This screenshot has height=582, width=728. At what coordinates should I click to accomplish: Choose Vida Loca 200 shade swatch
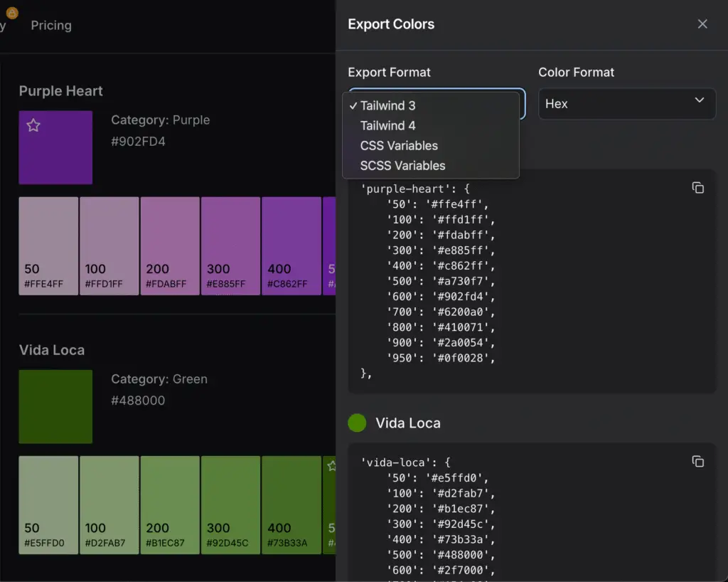pos(170,504)
